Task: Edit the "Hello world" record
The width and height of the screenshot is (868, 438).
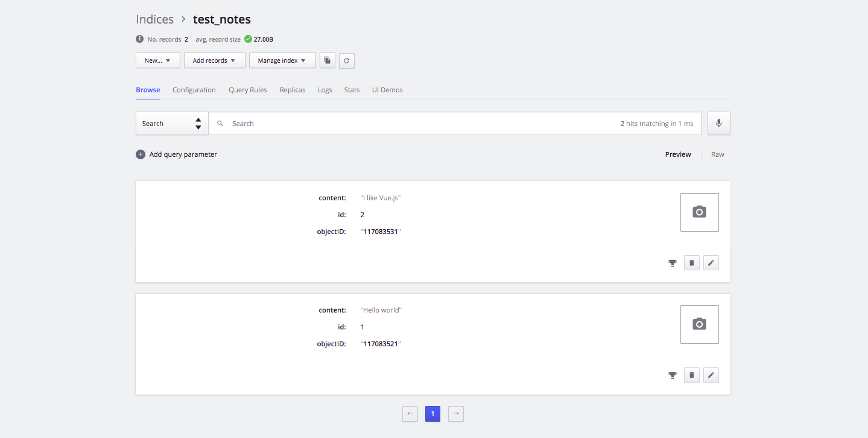Action: tap(711, 375)
